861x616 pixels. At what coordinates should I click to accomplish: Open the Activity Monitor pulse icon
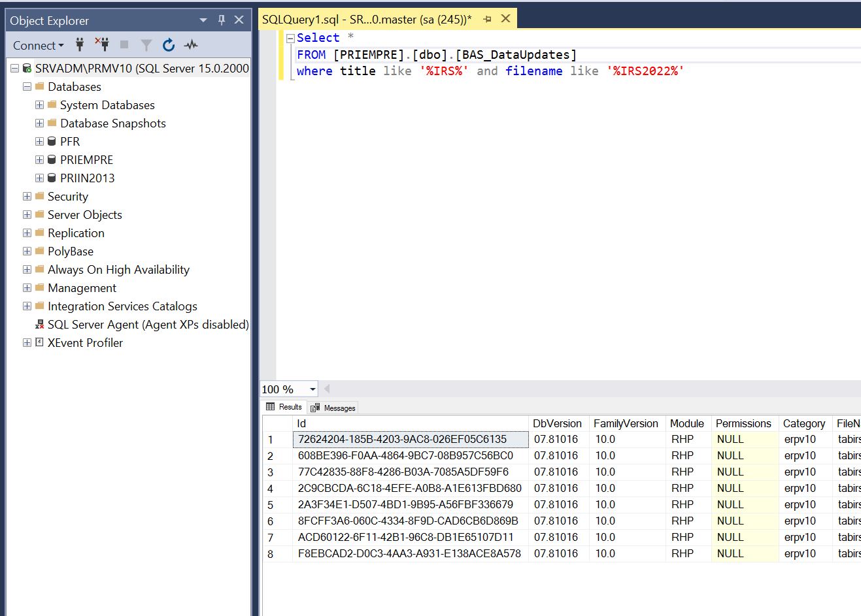pos(191,45)
